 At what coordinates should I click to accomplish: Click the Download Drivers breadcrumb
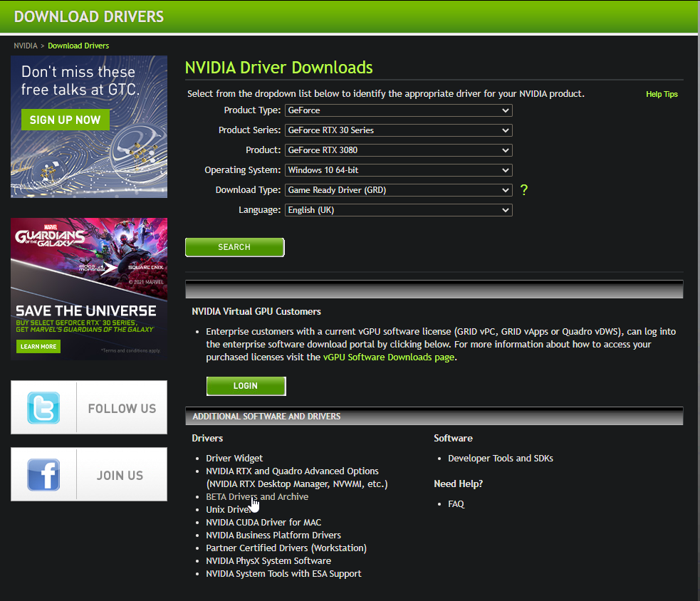[78, 46]
